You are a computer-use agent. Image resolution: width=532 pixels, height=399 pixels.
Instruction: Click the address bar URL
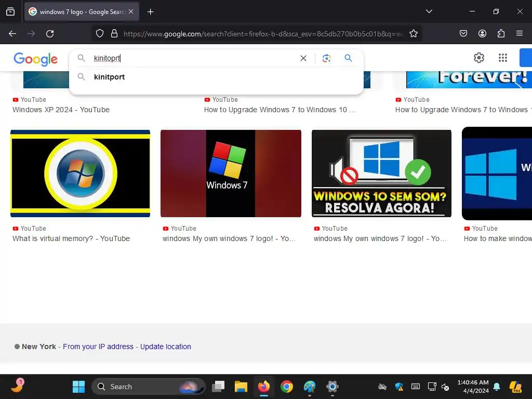(x=263, y=34)
